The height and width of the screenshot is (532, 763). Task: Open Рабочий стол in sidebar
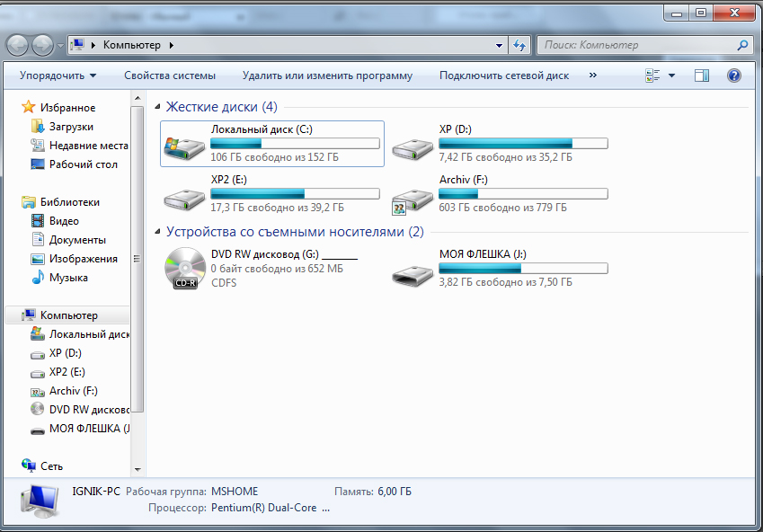click(74, 164)
